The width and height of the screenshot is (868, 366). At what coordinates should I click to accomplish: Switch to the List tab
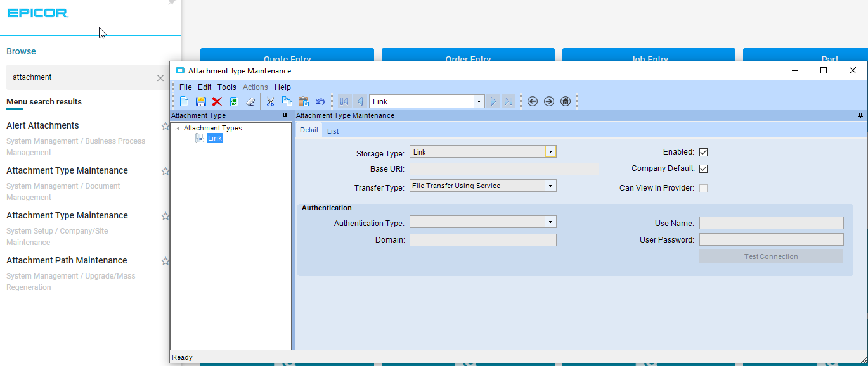tap(333, 131)
